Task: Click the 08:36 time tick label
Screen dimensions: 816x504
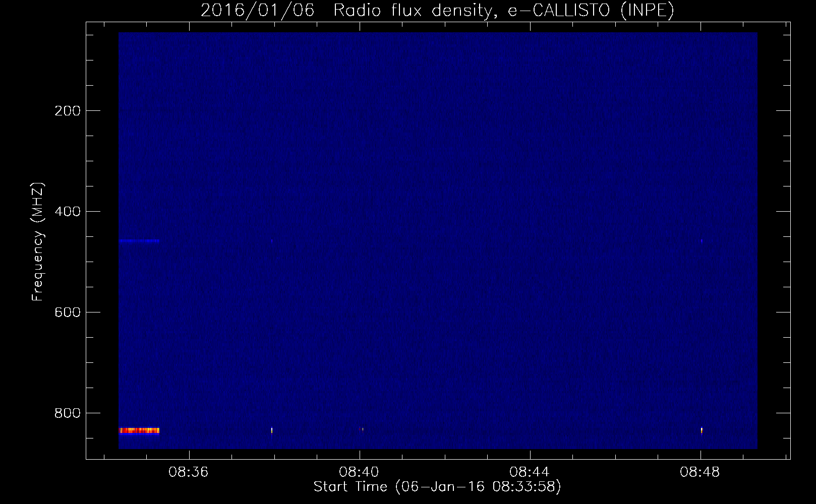Action: coord(189,472)
